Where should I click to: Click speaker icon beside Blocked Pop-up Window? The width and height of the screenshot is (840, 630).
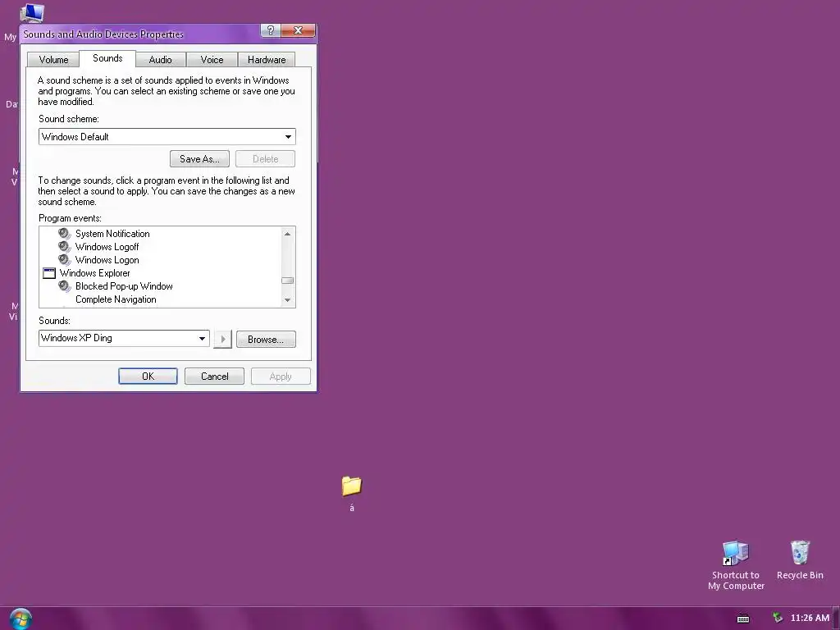coord(64,286)
